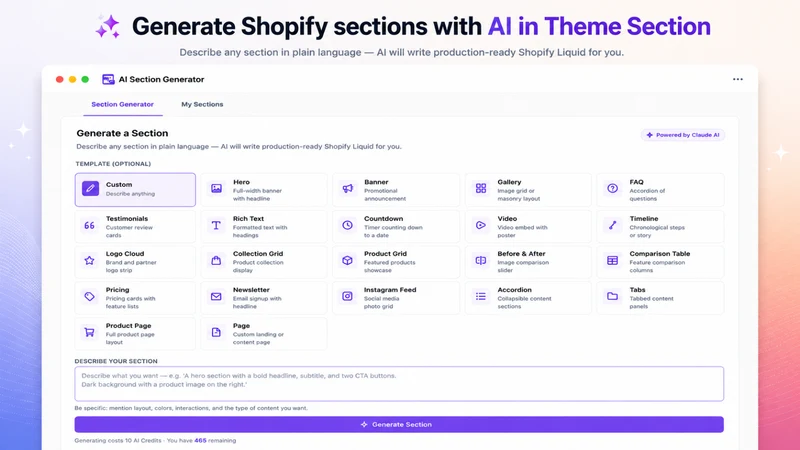This screenshot has width=800, height=450.
Task: Choose the Countdown clock icon
Action: tap(347, 225)
